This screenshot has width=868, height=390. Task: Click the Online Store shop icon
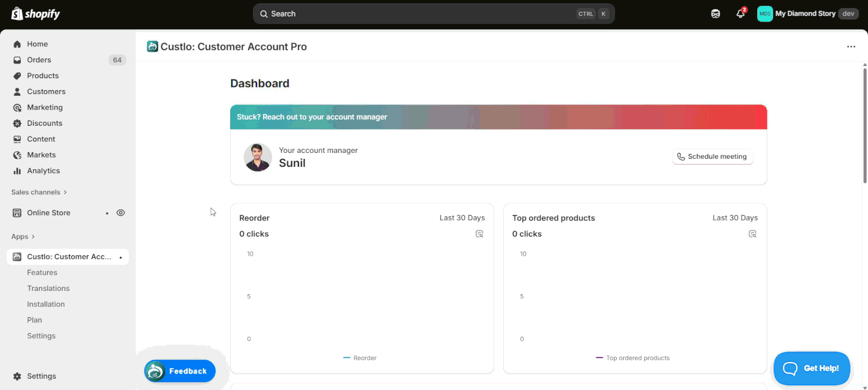coord(17,213)
